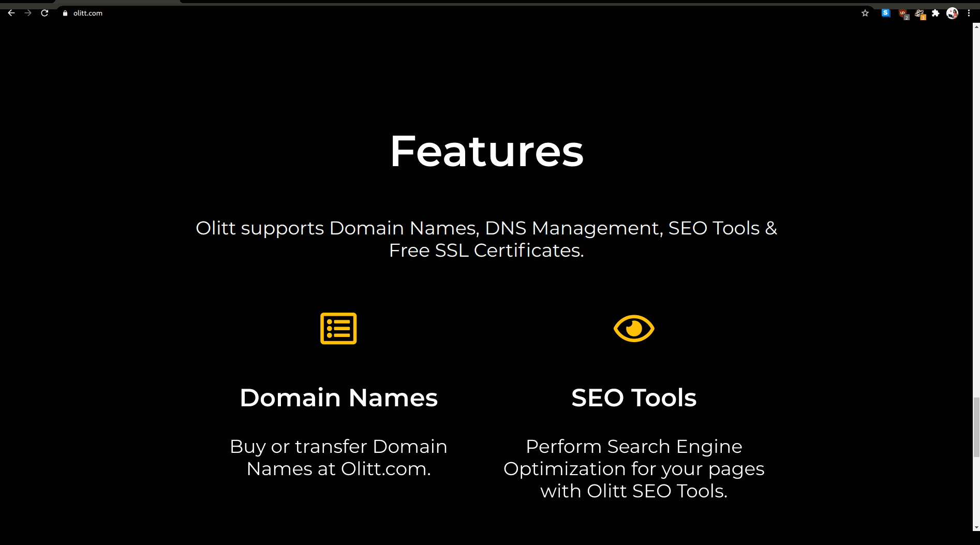Image resolution: width=980 pixels, height=545 pixels.
Task: Click the browser back arrow
Action: coord(11,13)
